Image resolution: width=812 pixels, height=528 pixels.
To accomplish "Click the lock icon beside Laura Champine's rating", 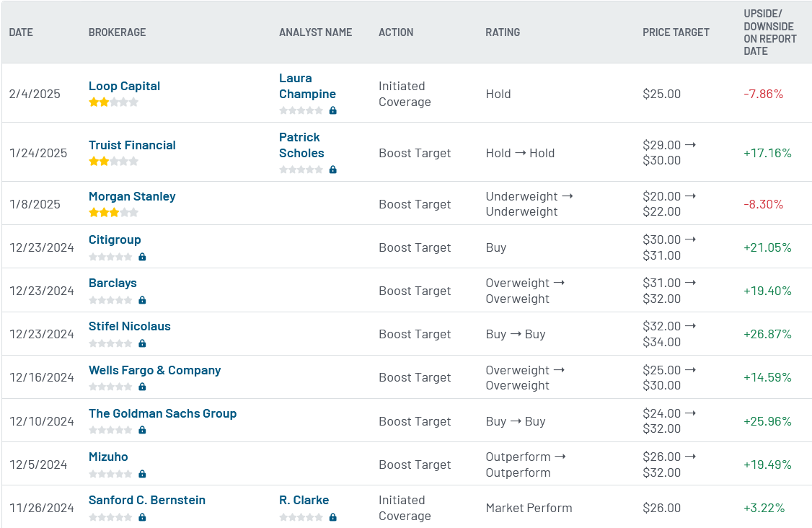I will pyautogui.click(x=333, y=110).
